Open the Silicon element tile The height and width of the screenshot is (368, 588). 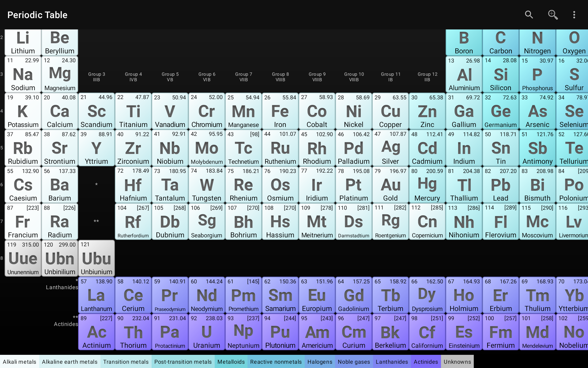click(501, 74)
